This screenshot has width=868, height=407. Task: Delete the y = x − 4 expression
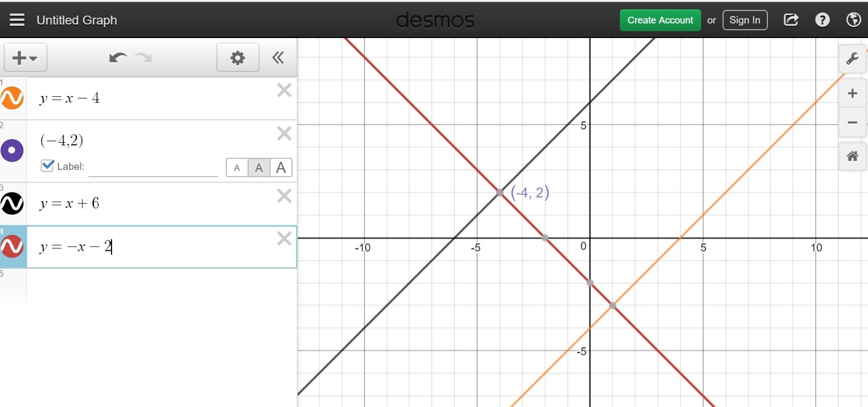point(284,90)
